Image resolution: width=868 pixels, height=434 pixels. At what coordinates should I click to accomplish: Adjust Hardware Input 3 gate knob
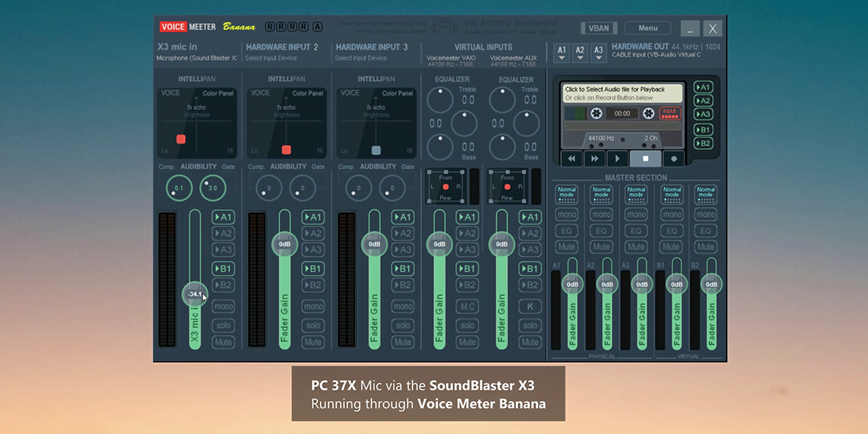click(392, 188)
